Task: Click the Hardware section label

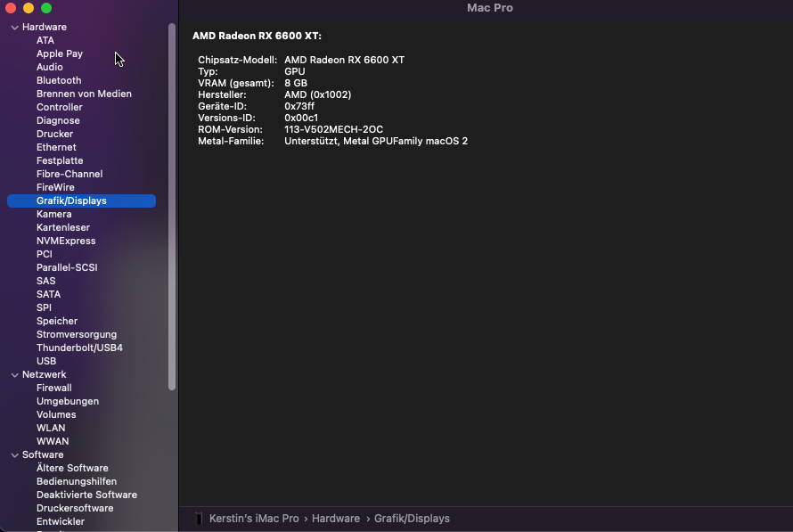Action: [x=44, y=28]
